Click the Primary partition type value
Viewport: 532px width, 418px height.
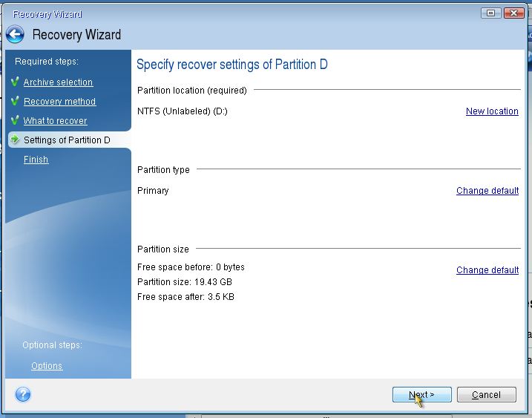tap(153, 191)
